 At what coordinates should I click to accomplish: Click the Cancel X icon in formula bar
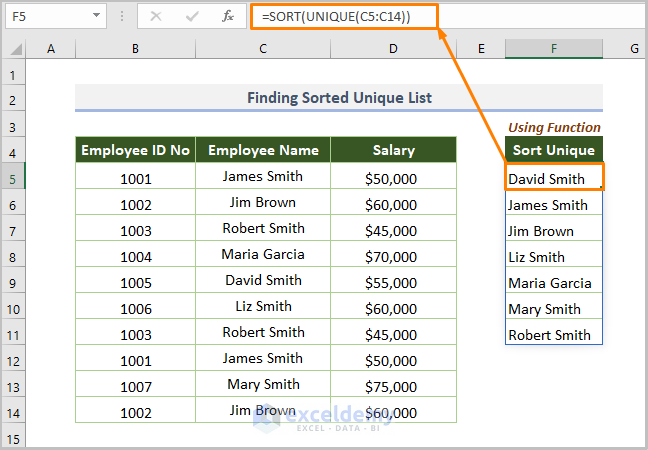tap(156, 16)
